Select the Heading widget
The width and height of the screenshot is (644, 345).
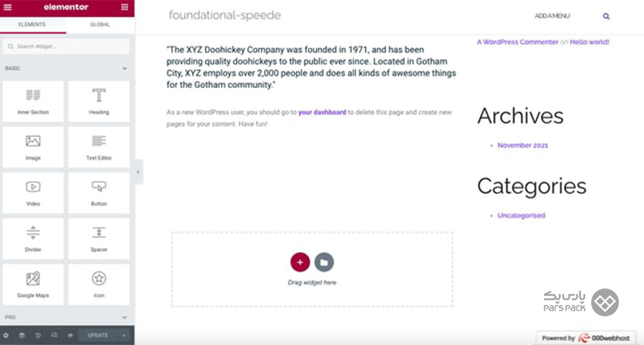99,102
